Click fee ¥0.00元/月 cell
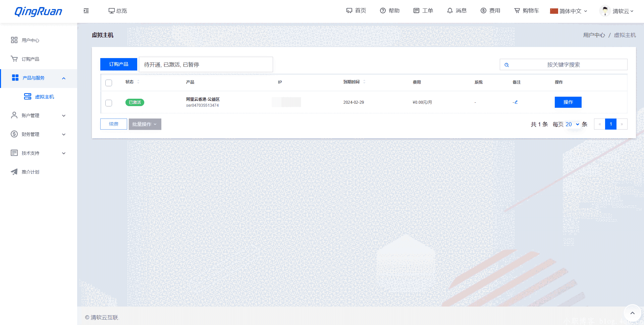 click(422, 102)
